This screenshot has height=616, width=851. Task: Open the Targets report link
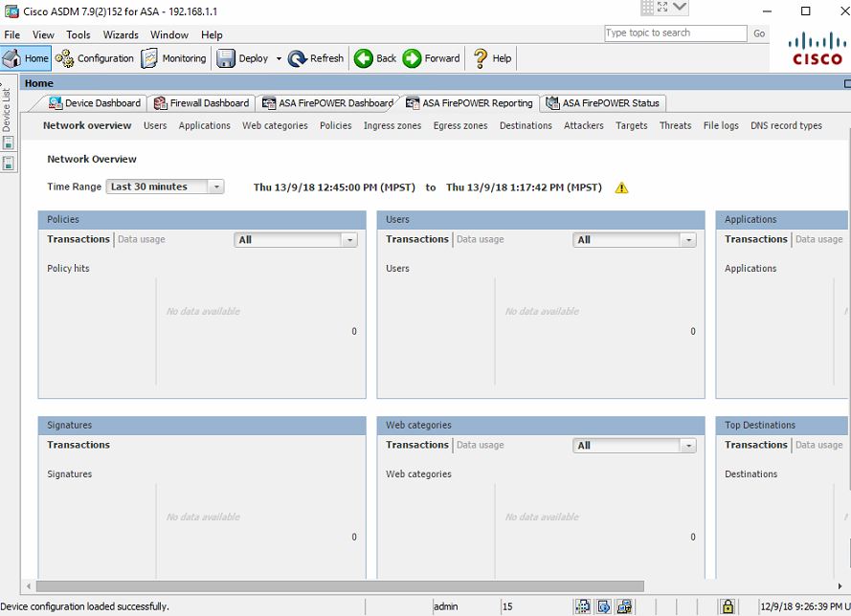[631, 125]
